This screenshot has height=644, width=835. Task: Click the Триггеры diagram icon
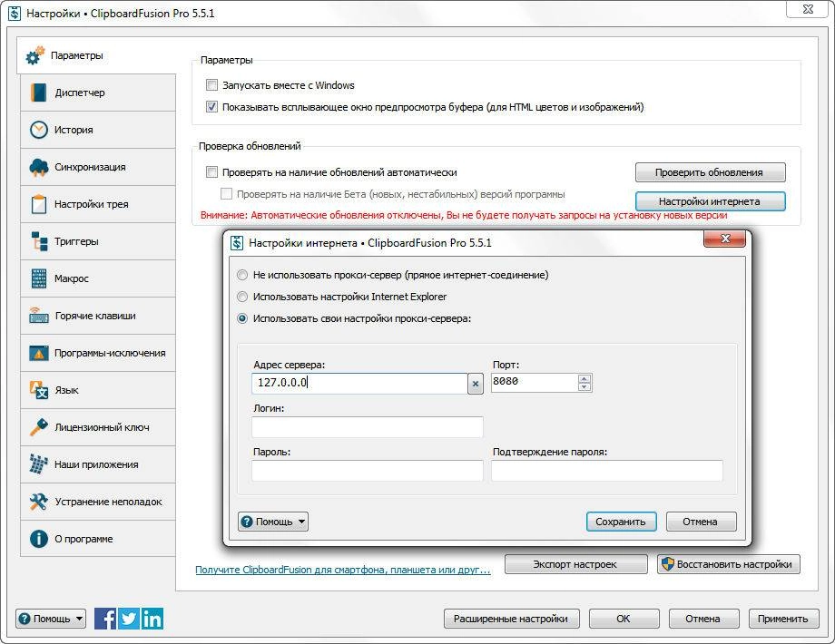pos(38,241)
